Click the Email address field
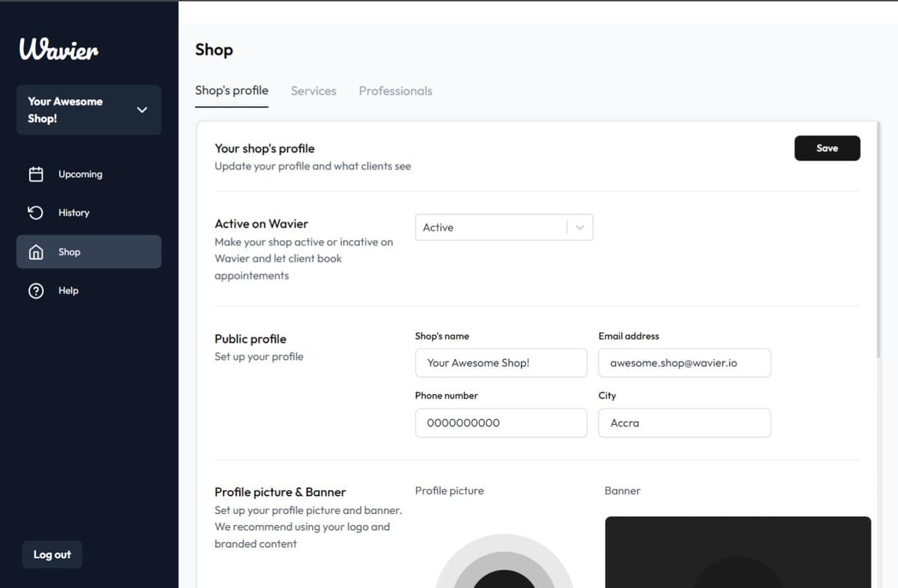 (x=684, y=363)
